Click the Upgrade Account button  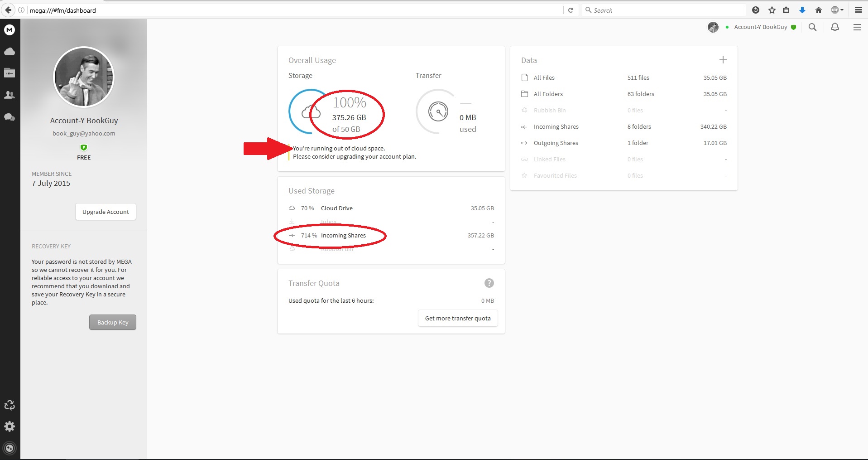coord(106,212)
